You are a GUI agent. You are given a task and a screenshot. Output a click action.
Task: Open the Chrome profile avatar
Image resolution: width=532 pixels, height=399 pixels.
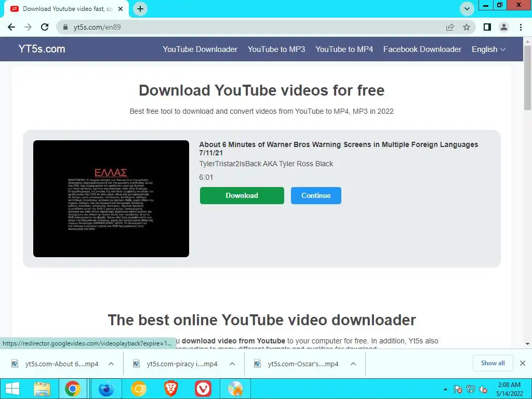[504, 27]
